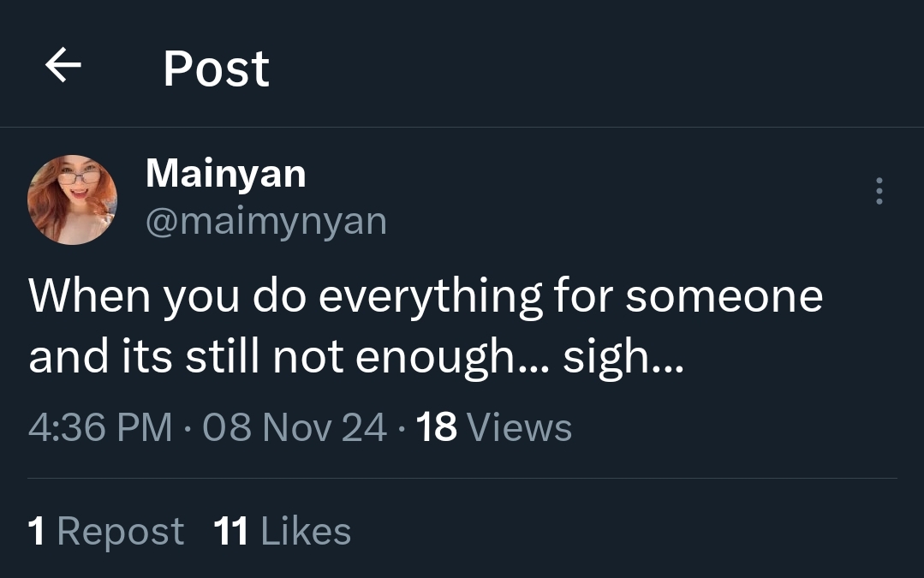The image size is (924, 578).
Task: Click the repost number 1
Action: 36,531
